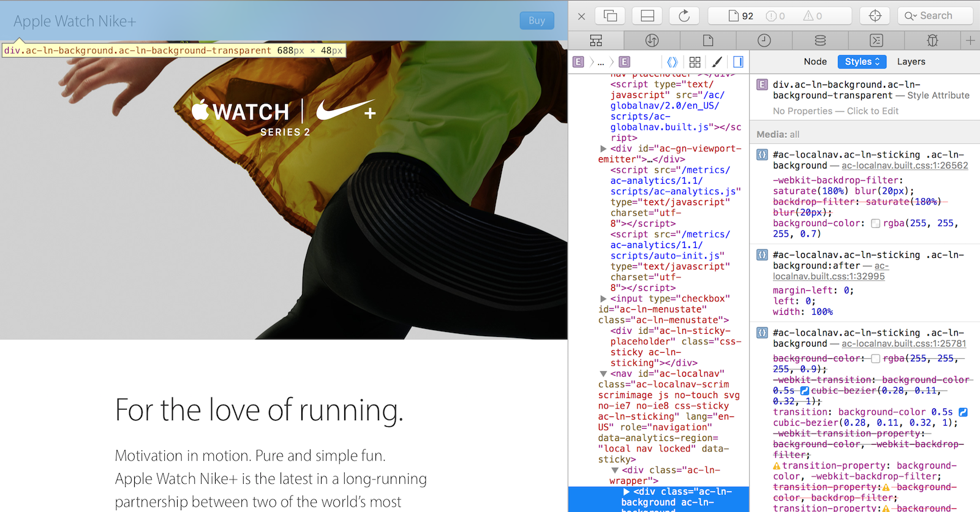
Task: Toggle the details sidebar visibility
Action: (738, 62)
